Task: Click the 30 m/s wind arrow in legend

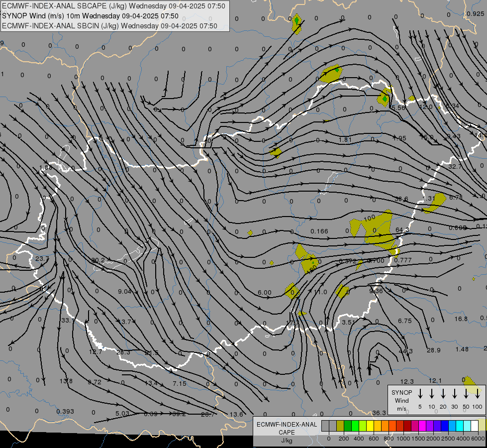Action: point(454,394)
